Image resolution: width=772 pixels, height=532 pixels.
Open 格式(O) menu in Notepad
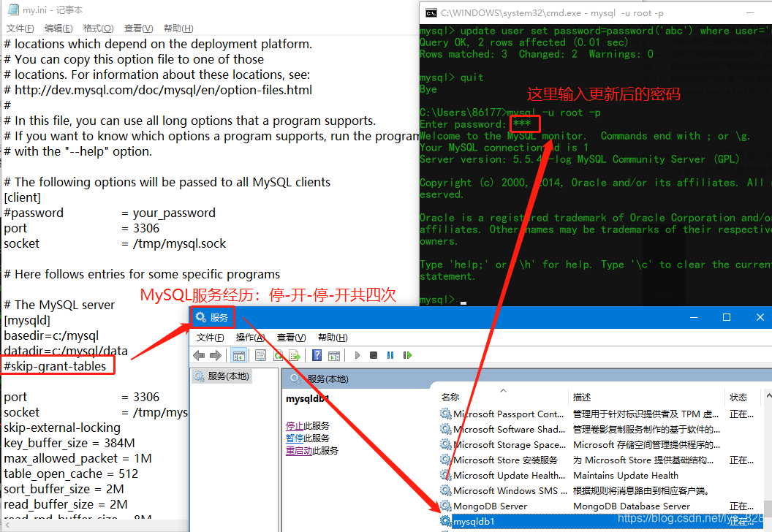click(x=99, y=28)
